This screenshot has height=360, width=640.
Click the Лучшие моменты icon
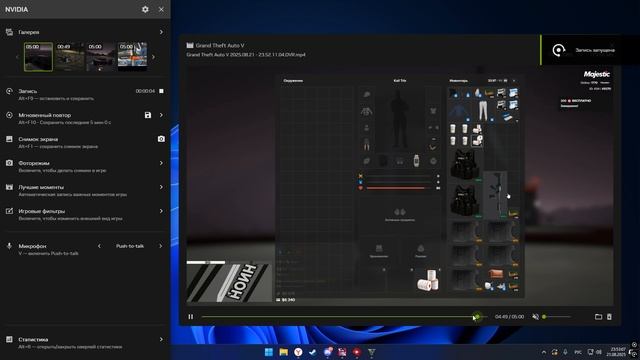tap(9, 187)
